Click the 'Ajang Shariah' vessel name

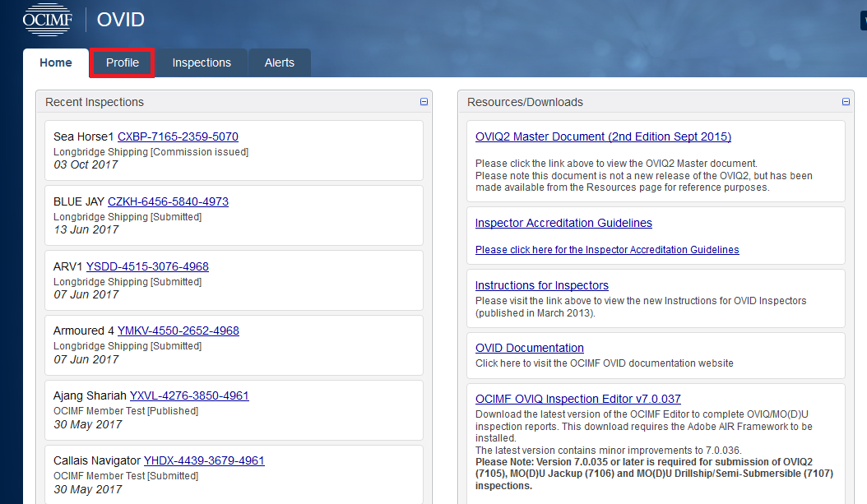90,395
